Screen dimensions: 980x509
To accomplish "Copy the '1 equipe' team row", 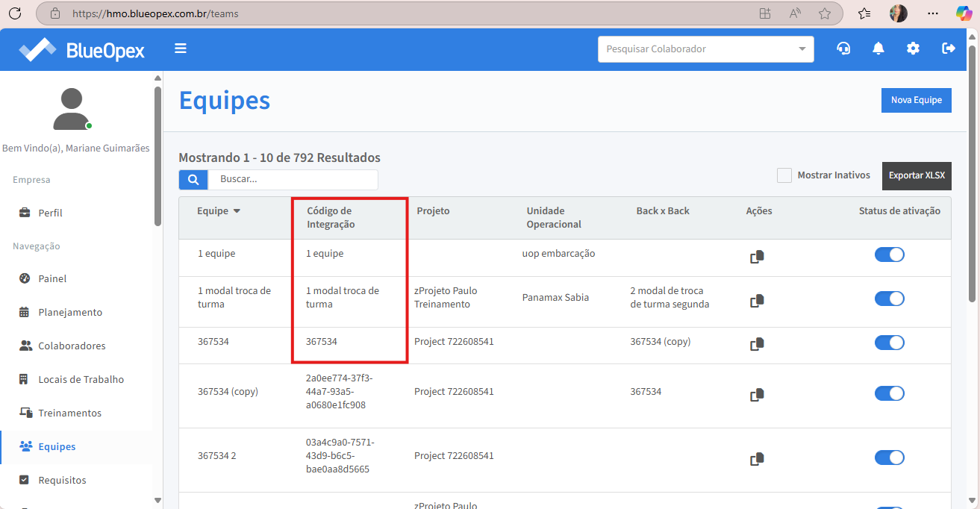I will click(758, 257).
